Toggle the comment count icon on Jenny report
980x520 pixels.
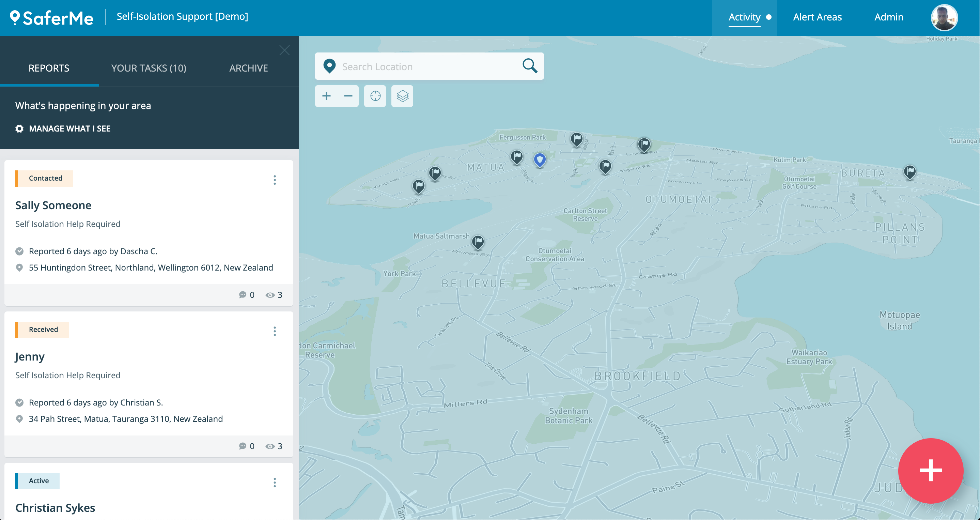pyautogui.click(x=243, y=445)
